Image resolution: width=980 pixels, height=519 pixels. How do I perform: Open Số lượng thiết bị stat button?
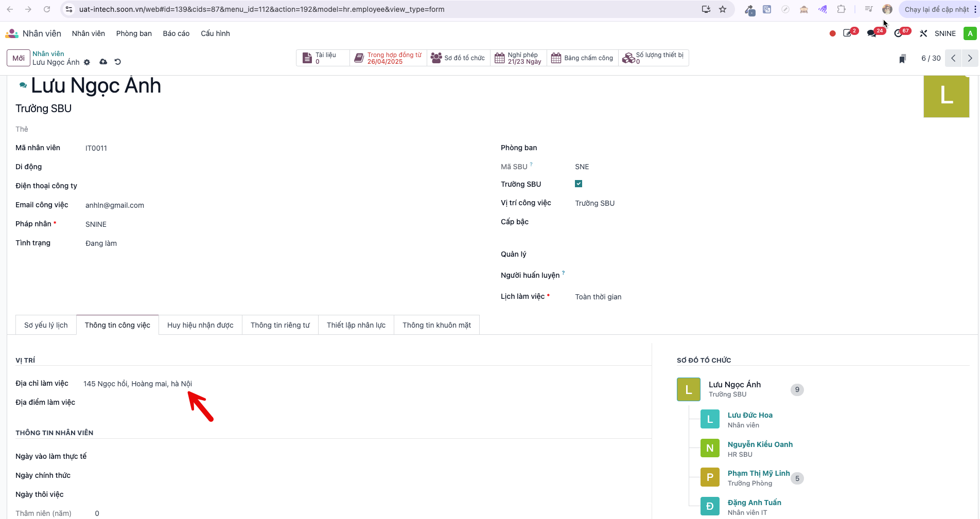tap(653, 58)
